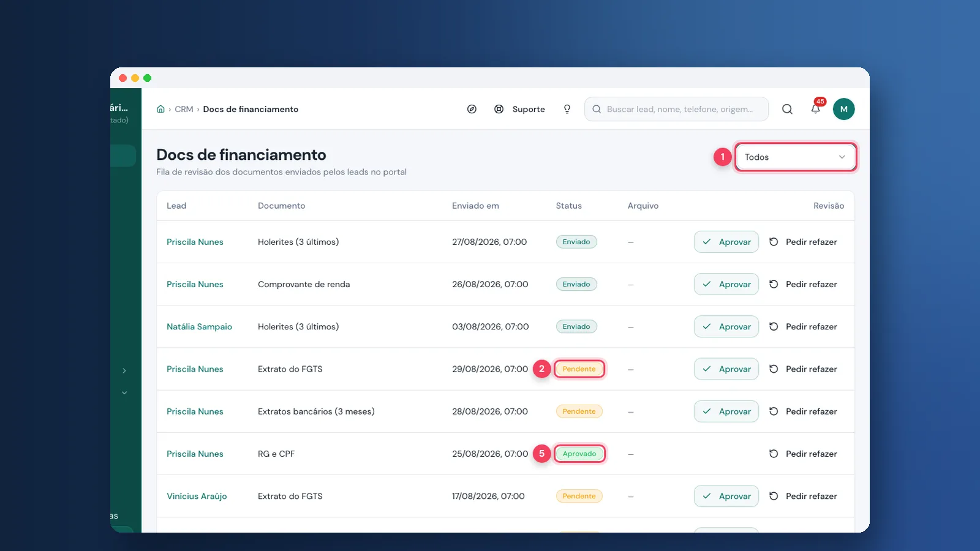The width and height of the screenshot is (980, 551).
Task: Focus the Buscar lead search field
Action: pos(676,109)
